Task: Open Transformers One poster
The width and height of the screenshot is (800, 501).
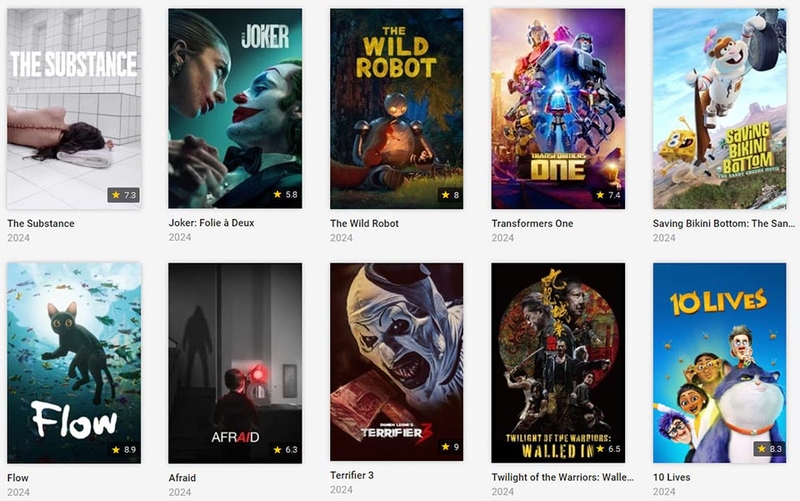Action: 558,109
